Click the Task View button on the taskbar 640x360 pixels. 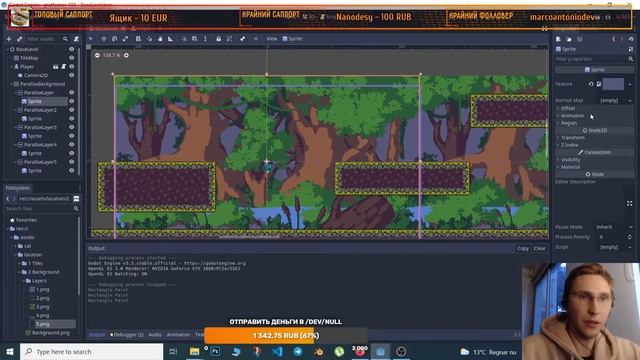coord(173,351)
